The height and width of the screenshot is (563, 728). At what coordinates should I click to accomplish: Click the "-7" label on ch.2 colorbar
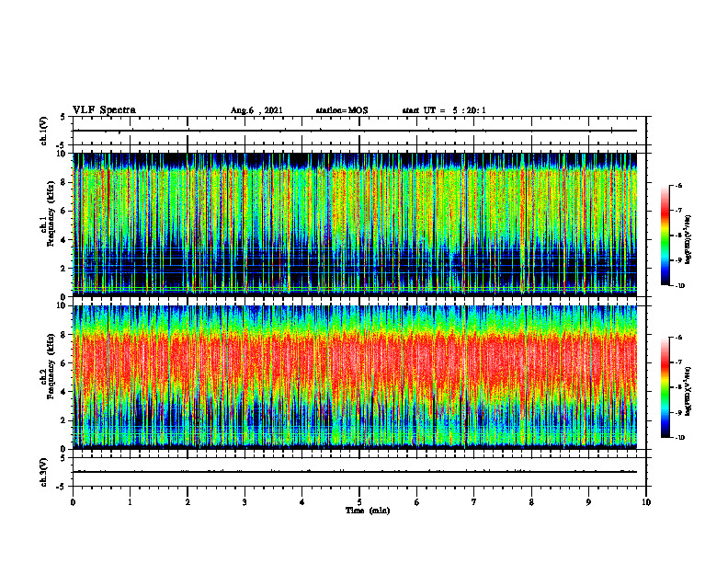[x=678, y=362]
